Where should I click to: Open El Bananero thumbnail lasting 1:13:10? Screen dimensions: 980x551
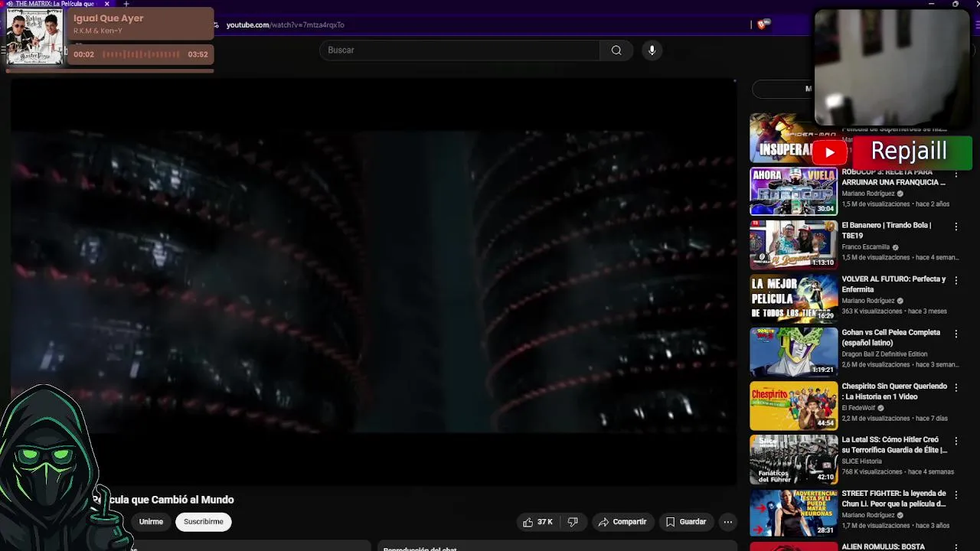tap(794, 245)
